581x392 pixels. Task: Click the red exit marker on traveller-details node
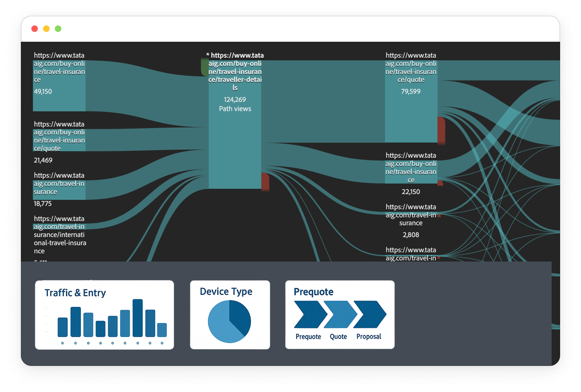[265, 182]
